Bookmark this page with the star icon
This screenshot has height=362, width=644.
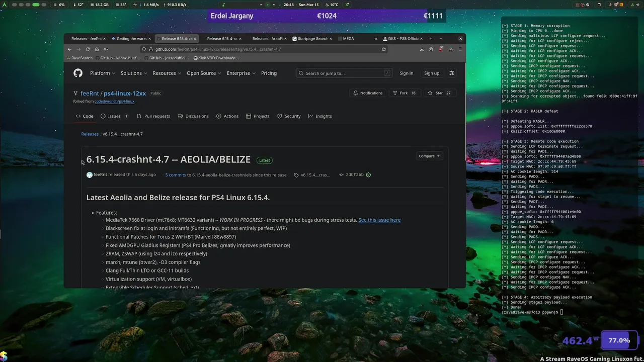[384, 49]
